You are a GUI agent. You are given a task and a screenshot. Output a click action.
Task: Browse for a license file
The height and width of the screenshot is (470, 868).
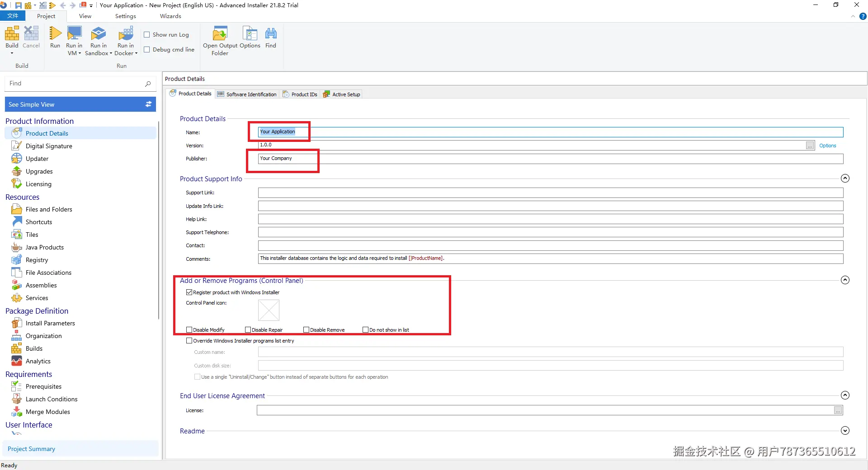click(x=838, y=410)
